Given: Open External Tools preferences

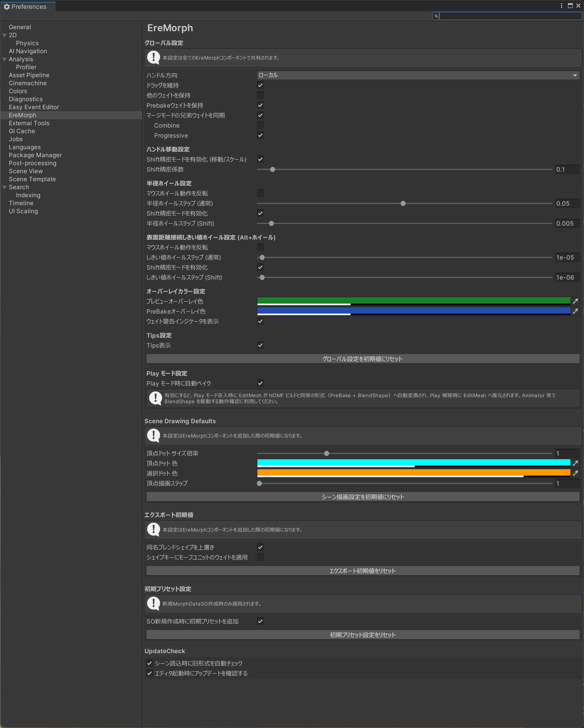Looking at the screenshot, I should [x=29, y=123].
